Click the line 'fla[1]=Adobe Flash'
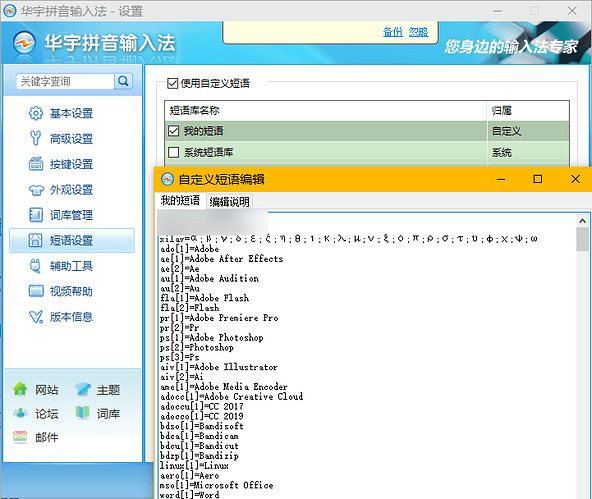The height and width of the screenshot is (499, 592). (205, 298)
